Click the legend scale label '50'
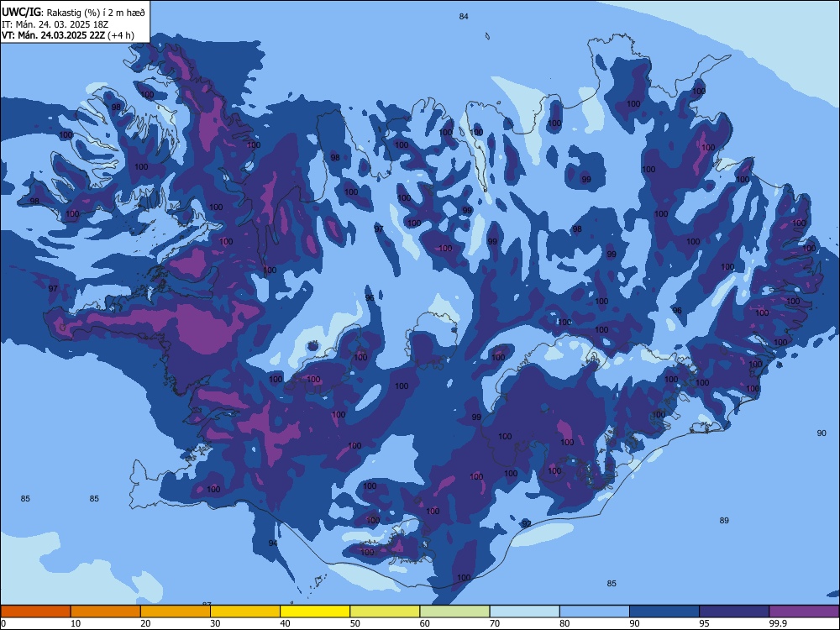Viewport: 840px width, 630px height. tap(355, 623)
